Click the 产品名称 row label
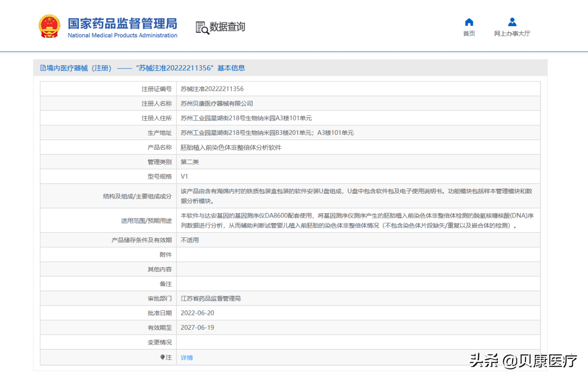 160,148
